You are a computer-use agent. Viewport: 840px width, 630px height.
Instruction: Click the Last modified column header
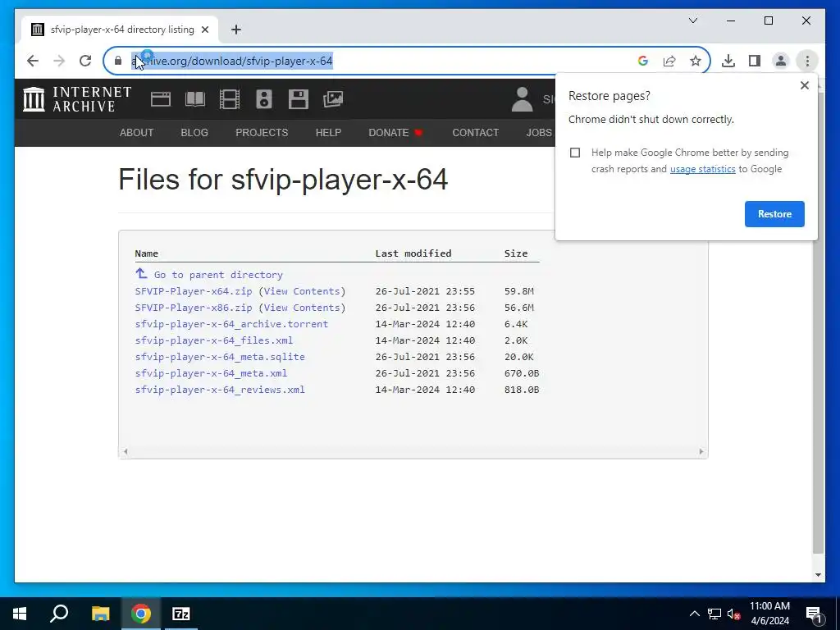coord(413,253)
